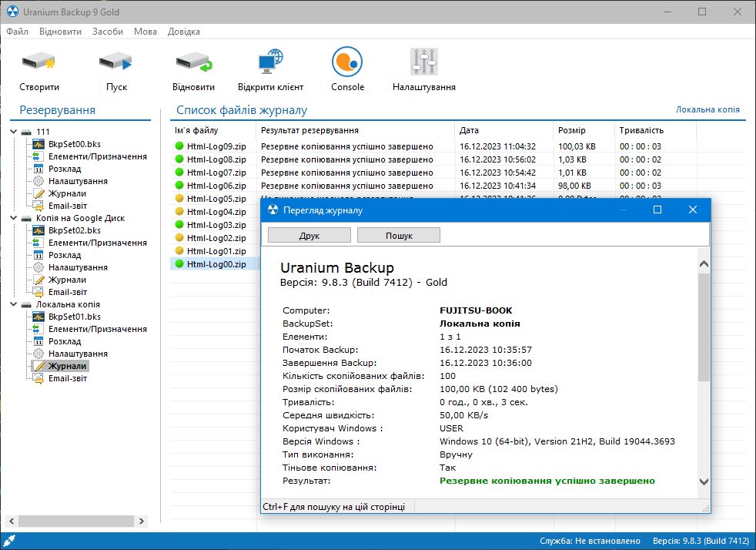Viewport: 756px width, 550px height.
Task: Sort by Ім'я файлу column header
Action: (x=213, y=130)
